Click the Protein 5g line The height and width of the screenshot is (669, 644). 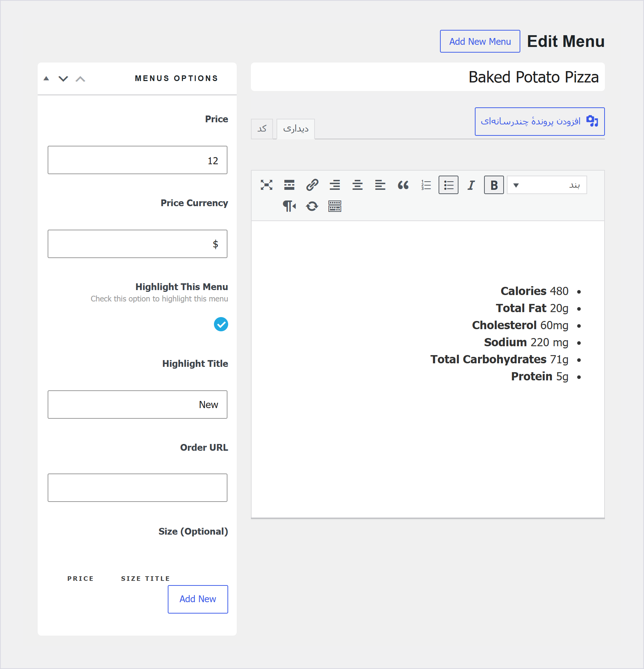pos(540,376)
